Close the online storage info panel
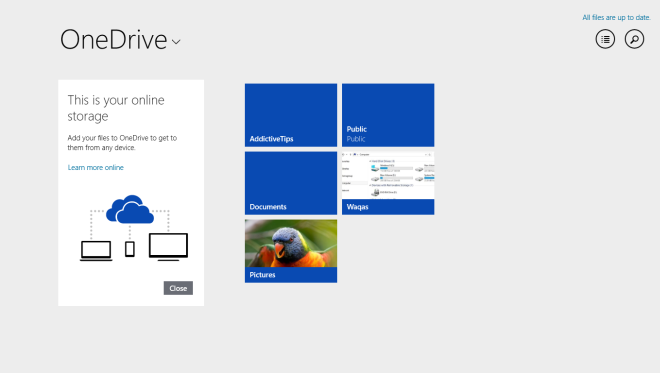The height and width of the screenshot is (373, 660). pos(178,288)
